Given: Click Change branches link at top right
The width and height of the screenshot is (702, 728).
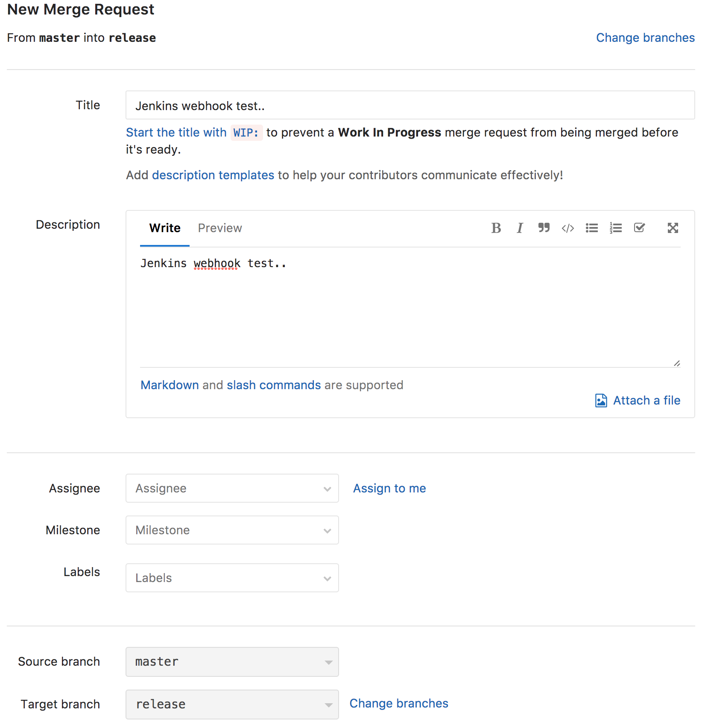Looking at the screenshot, I should [x=645, y=38].
